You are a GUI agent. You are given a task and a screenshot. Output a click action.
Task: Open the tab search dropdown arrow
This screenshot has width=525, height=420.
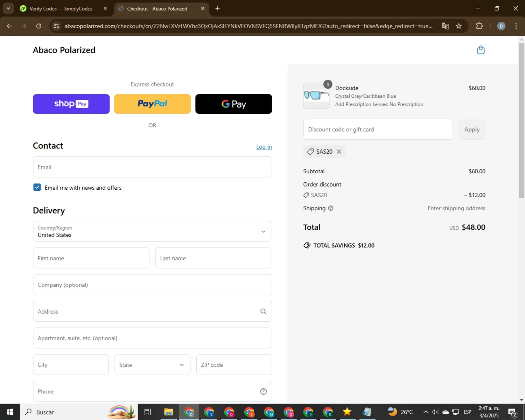pyautogui.click(x=8, y=8)
